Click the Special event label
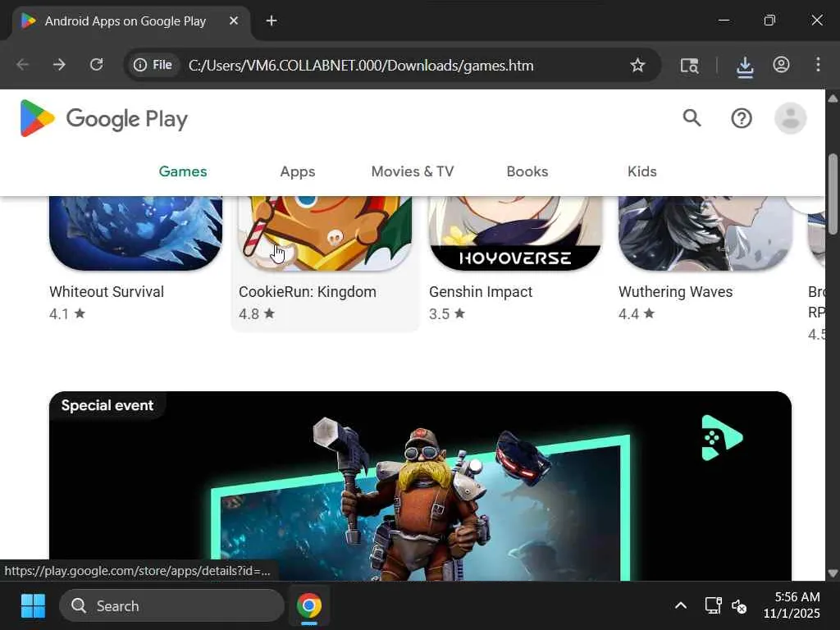 coord(107,405)
